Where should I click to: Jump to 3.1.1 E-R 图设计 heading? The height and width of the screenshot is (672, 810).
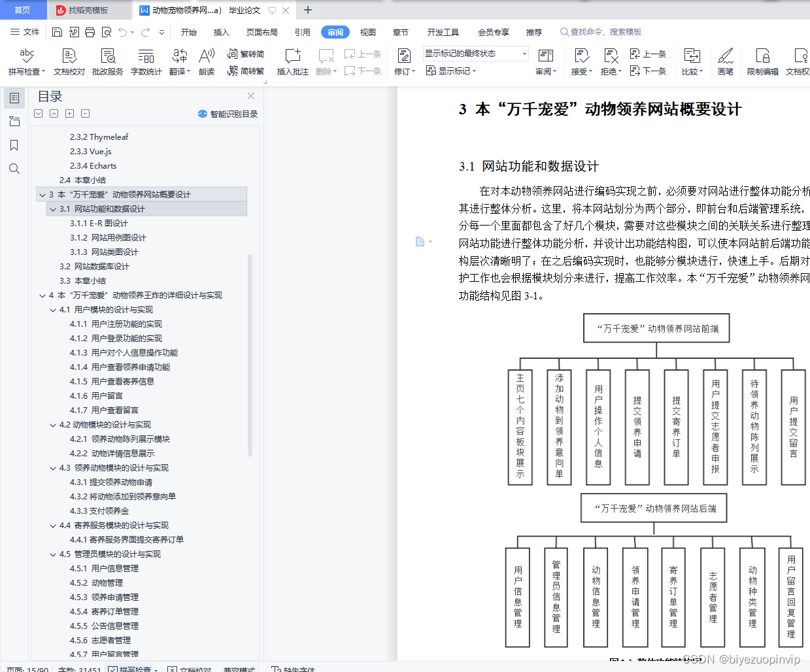pos(99,224)
